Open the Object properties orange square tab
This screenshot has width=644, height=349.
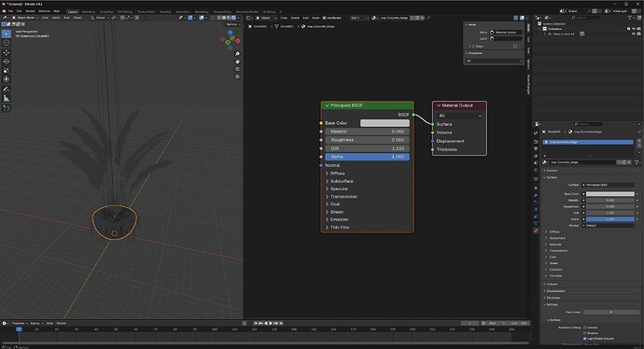click(x=536, y=188)
